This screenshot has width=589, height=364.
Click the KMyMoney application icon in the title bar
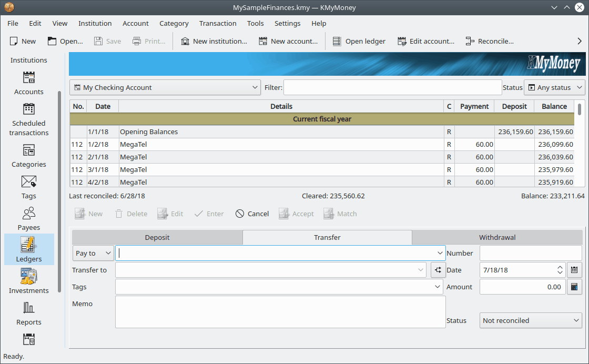click(9, 7)
